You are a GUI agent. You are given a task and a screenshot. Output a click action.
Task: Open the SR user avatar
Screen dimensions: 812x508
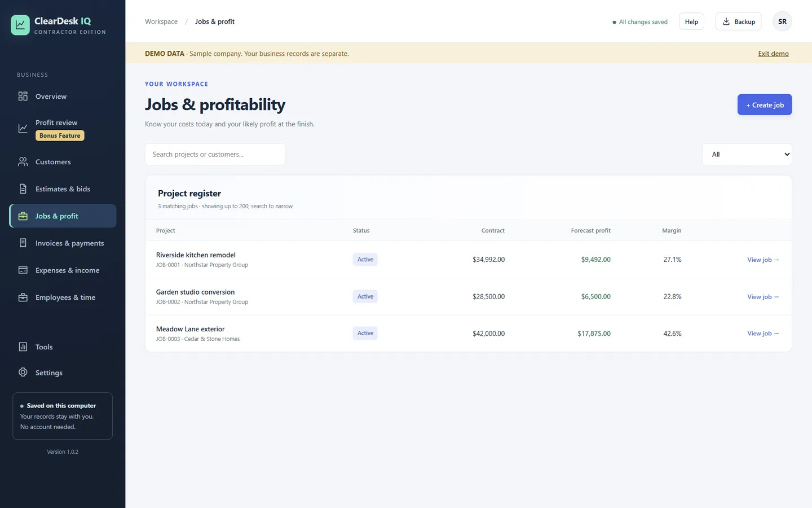pos(782,21)
